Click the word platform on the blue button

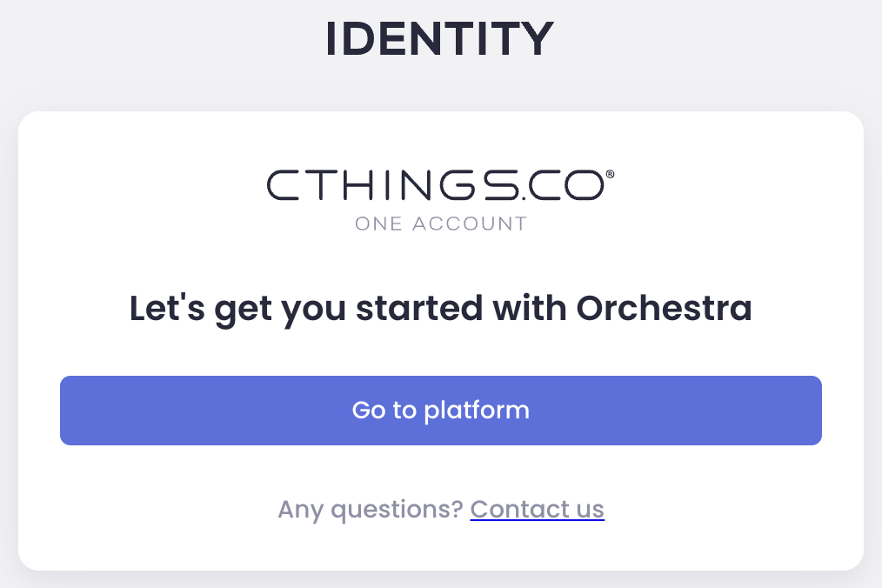[477, 411]
